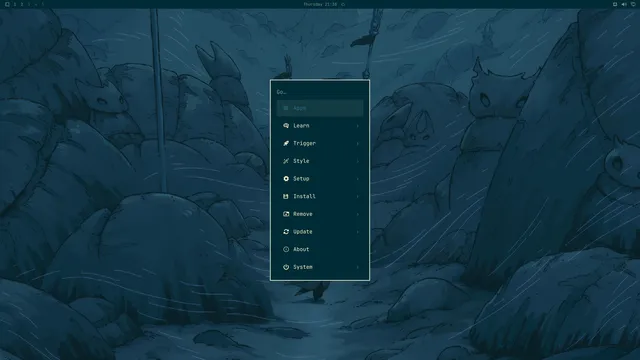Expand the System submenu chevron
This screenshot has width=640, height=360.
358,267
